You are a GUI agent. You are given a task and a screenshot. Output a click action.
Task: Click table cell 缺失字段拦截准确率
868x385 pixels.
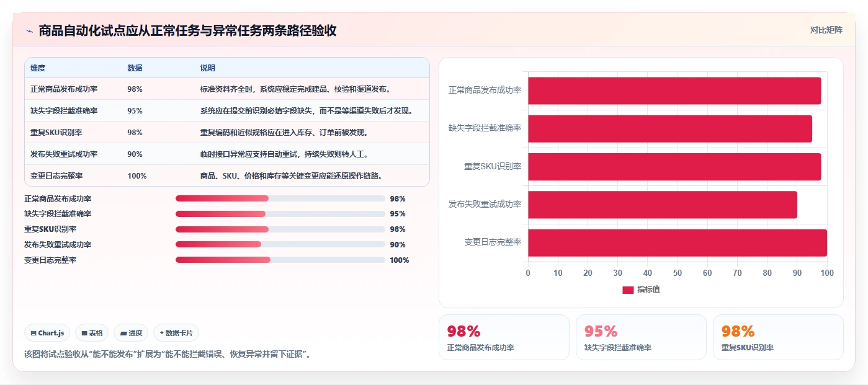coord(64,111)
